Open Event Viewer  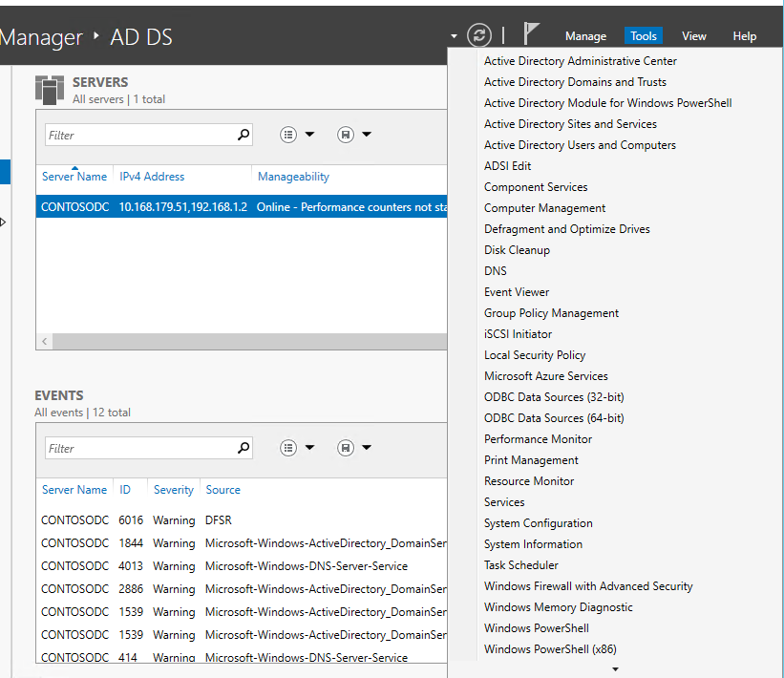pos(516,292)
